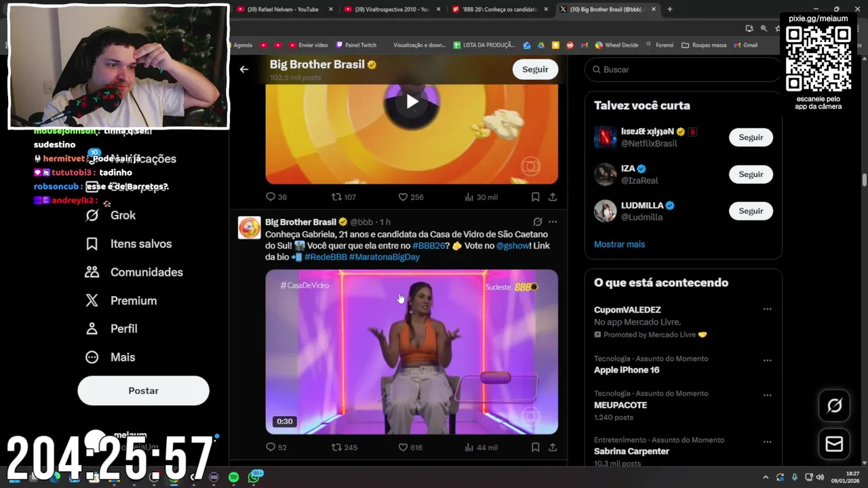Open more options on Gabriela post

(x=553, y=222)
